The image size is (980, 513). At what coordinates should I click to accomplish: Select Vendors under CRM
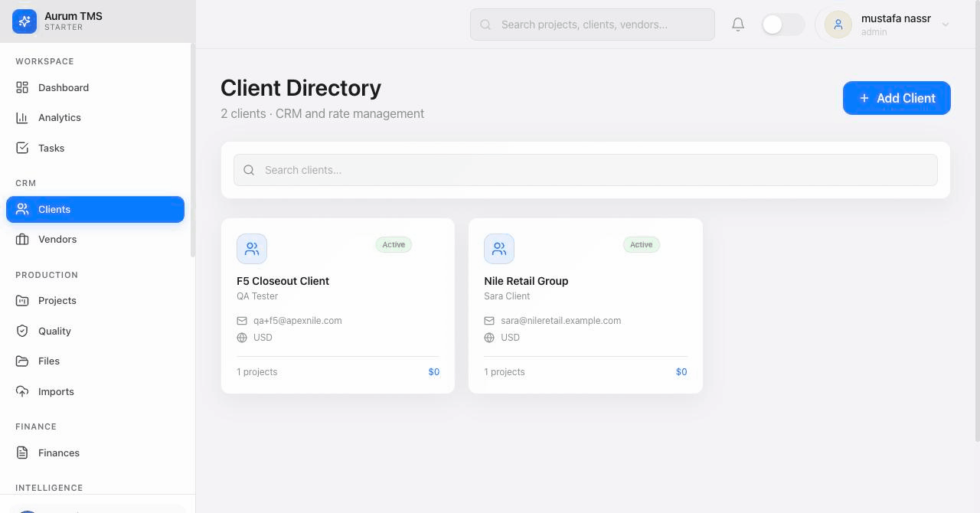[95, 239]
